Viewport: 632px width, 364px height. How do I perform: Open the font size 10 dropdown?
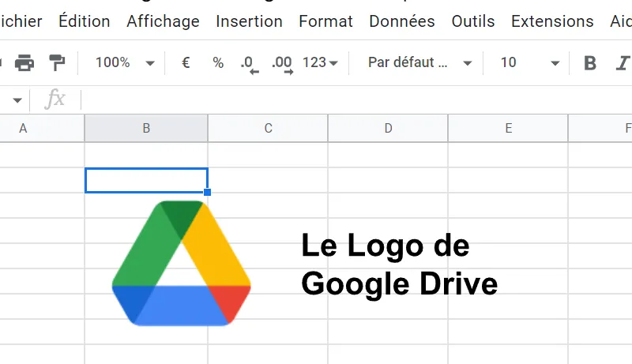pyautogui.click(x=529, y=62)
